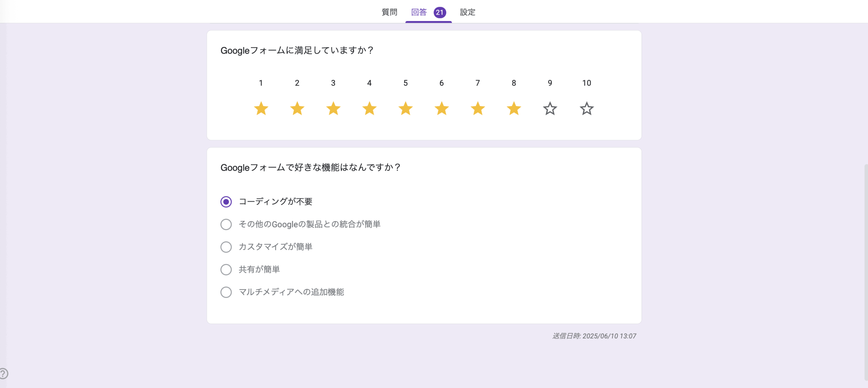This screenshot has width=868, height=388.
Task: Click the star under number 6
Action: (441, 108)
